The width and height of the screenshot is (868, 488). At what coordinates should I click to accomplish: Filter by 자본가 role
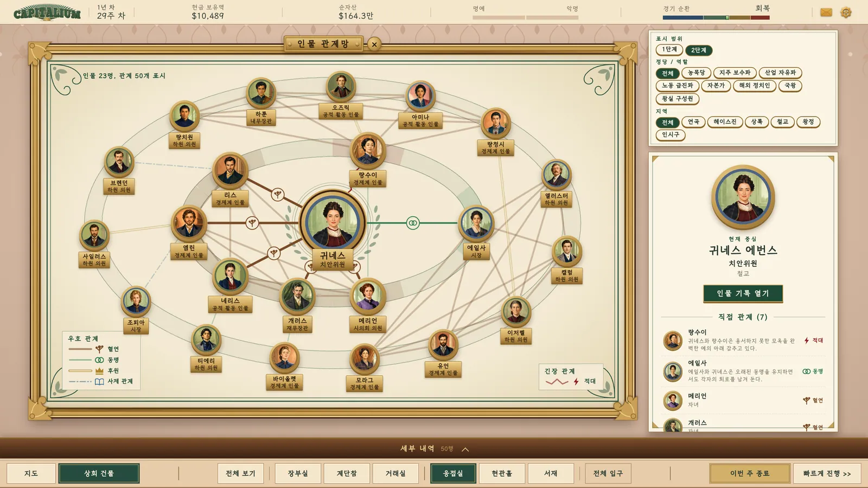click(716, 86)
